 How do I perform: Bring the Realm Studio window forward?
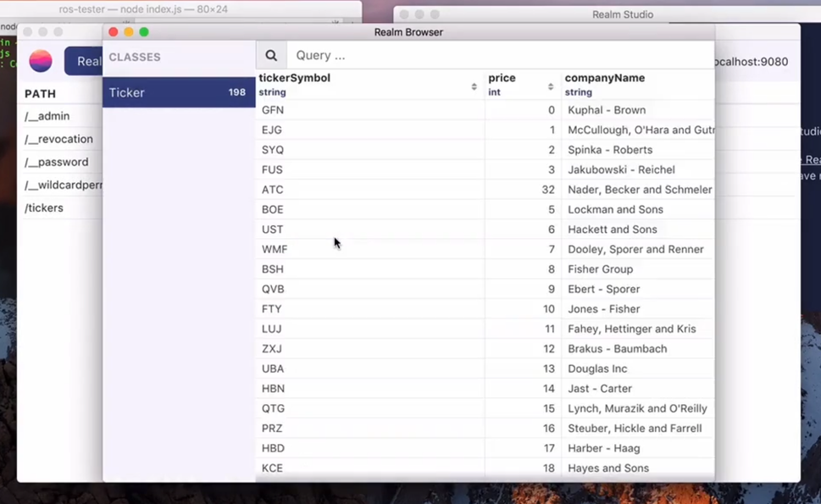[x=622, y=14]
